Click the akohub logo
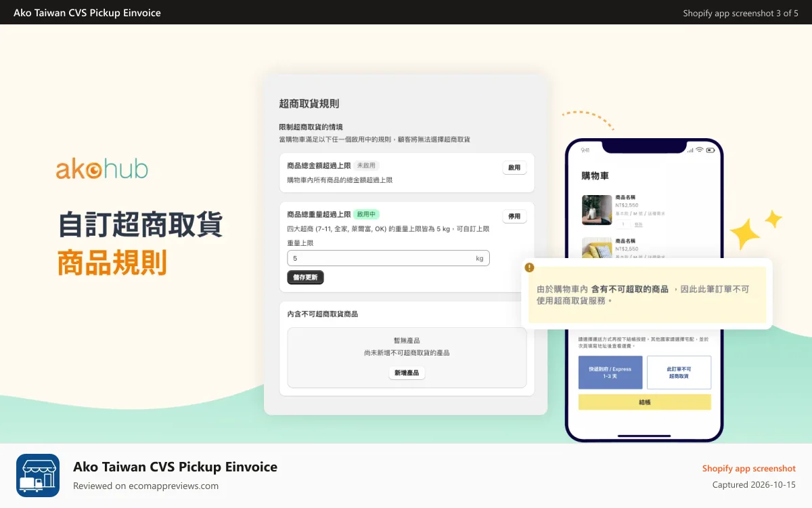812x508 pixels. pyautogui.click(x=102, y=169)
